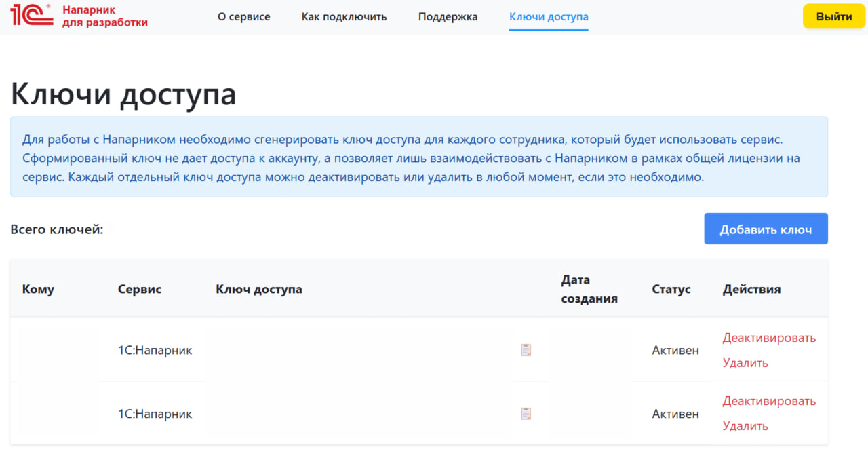
Task: Click the "Активен" status in the first row
Action: [675, 351]
